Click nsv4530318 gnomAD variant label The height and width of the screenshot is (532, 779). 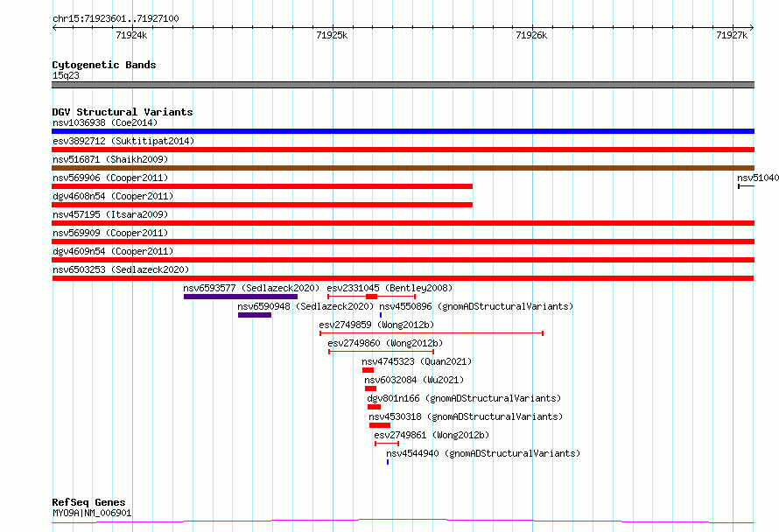[466, 416]
